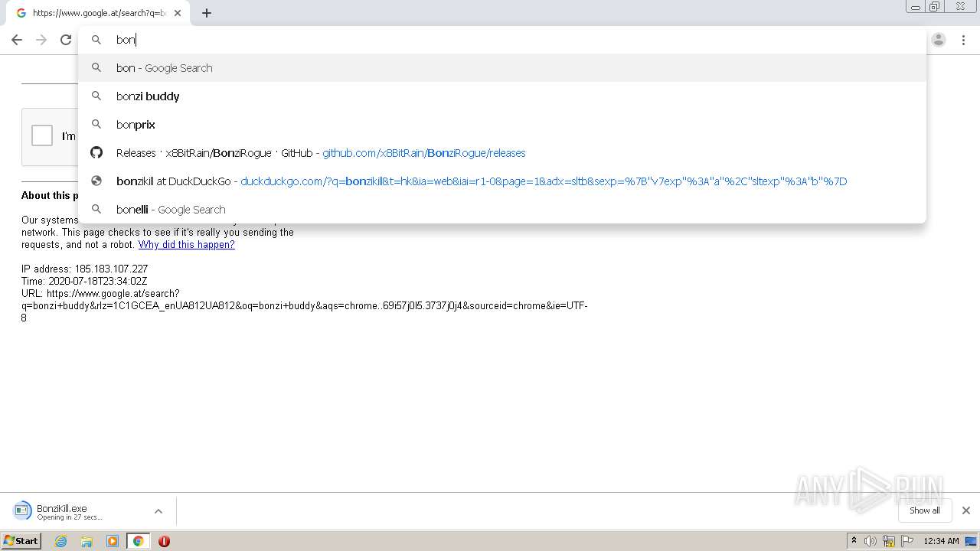Screen dimensions: 980x551
Task: Open the volume speaker tray icon
Action: tap(871, 541)
